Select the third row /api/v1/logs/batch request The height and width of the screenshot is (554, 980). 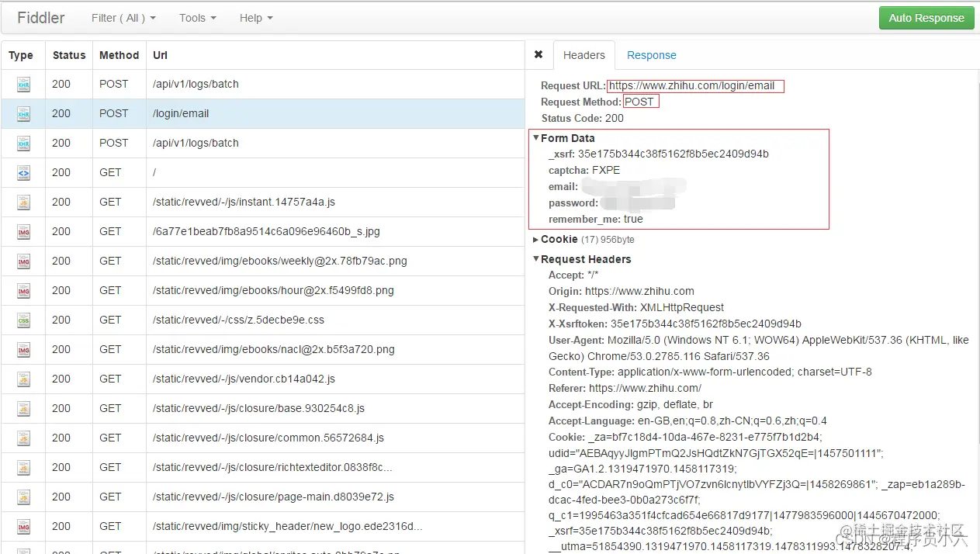point(263,144)
